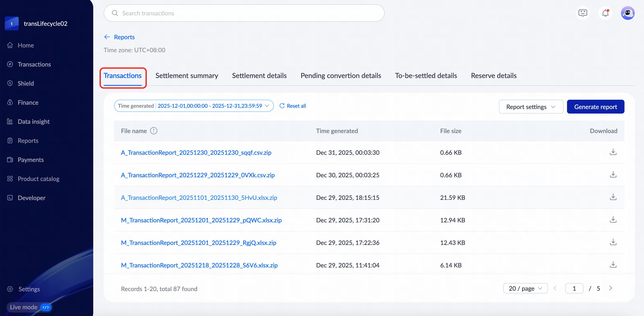Open the M_TransactionReport pQWC.xlsx.zip file link
Image resolution: width=644 pixels, height=316 pixels.
click(x=201, y=220)
